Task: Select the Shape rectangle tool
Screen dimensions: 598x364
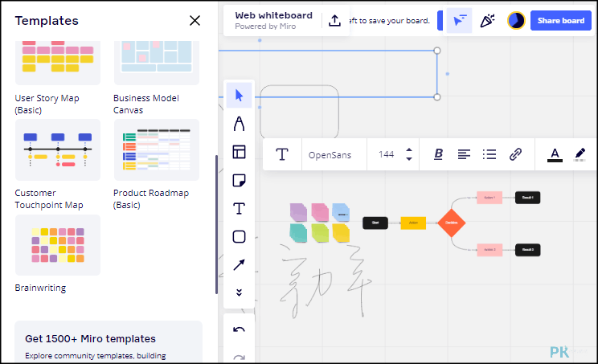Action: tap(240, 237)
